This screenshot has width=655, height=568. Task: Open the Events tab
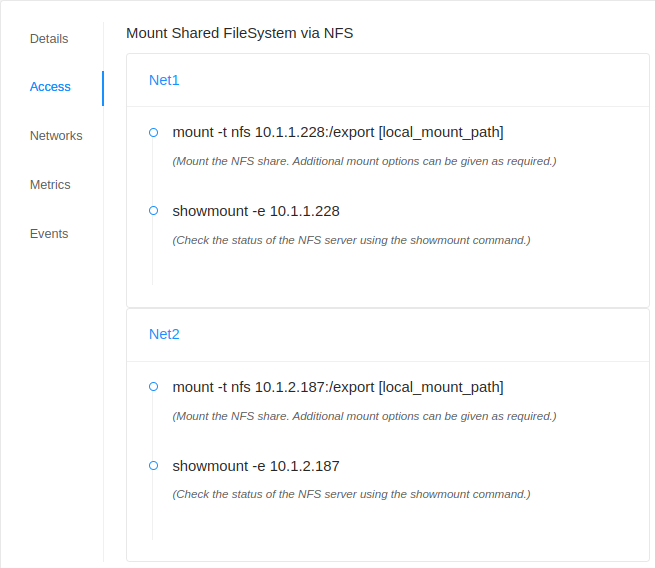point(49,234)
